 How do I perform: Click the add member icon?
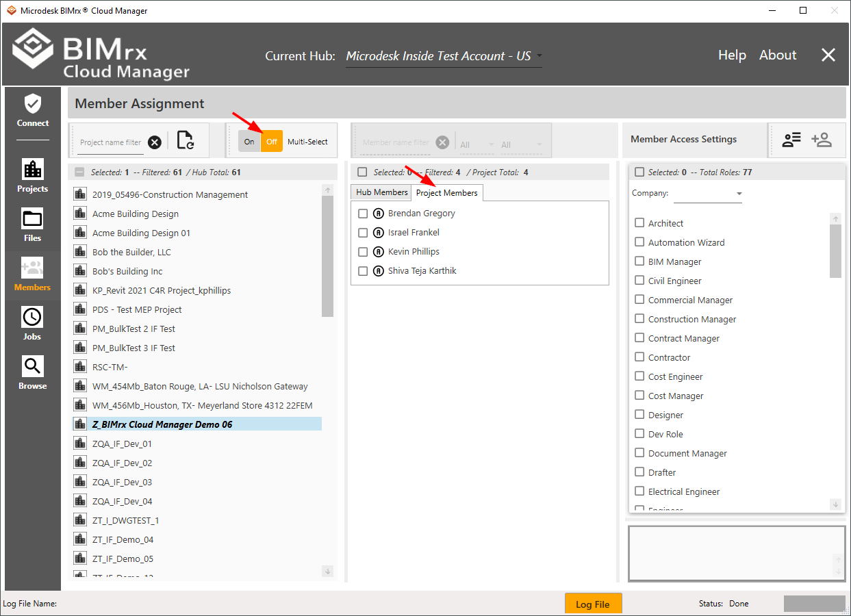822,140
